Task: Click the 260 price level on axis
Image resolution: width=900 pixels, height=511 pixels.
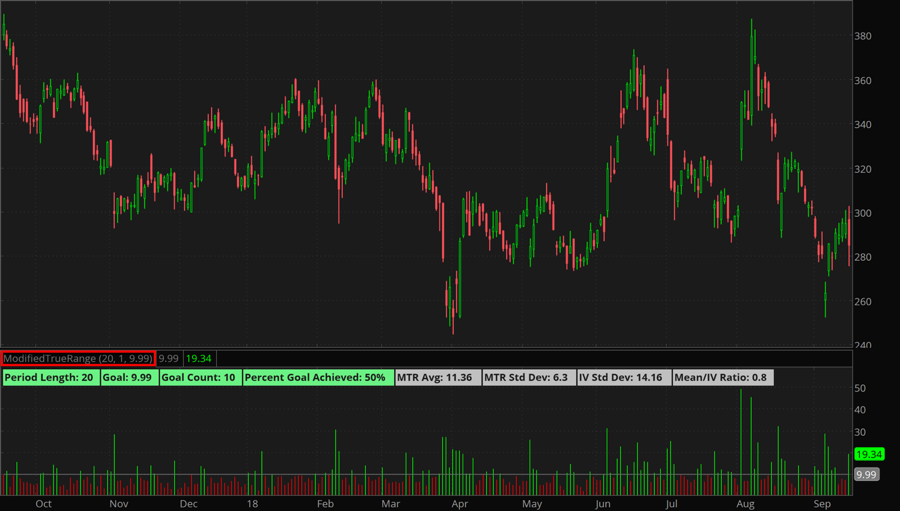Action: click(864, 302)
